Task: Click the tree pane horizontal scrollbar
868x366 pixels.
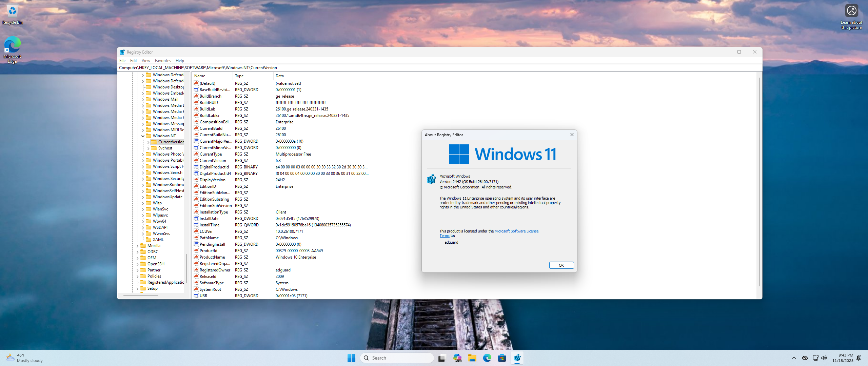Action: click(141, 296)
